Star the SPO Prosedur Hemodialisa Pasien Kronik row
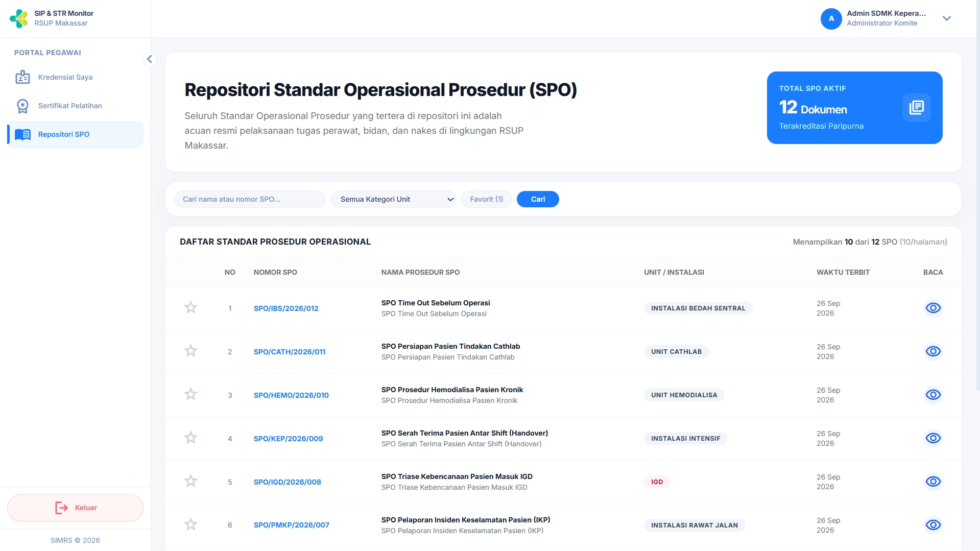This screenshot has height=551, width=980. 190,394
